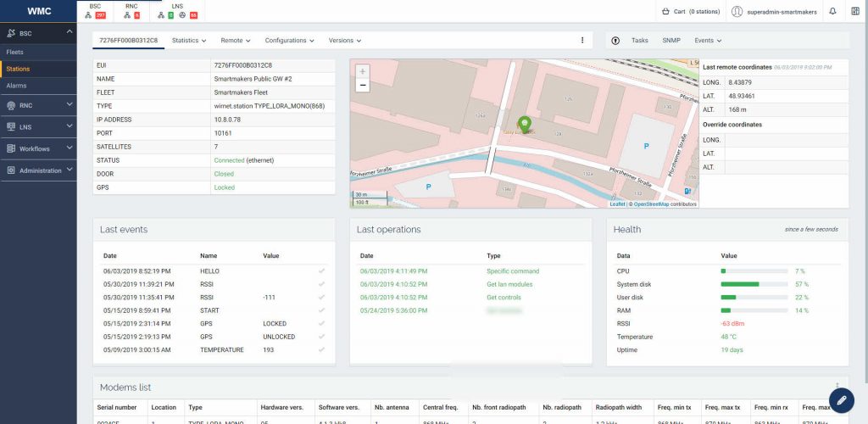
Task: Open the Cart basket icon
Action: coord(666,11)
